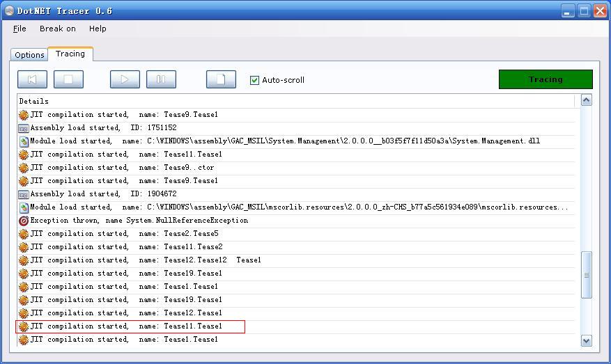The height and width of the screenshot is (364, 611).
Task: Select the System.NullReferenceException exception entry
Action: [x=296, y=221]
